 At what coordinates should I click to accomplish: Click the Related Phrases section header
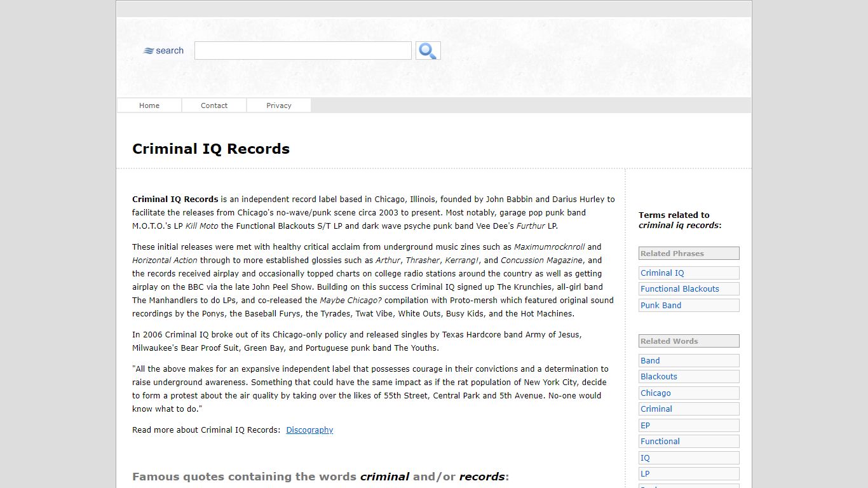[689, 254]
